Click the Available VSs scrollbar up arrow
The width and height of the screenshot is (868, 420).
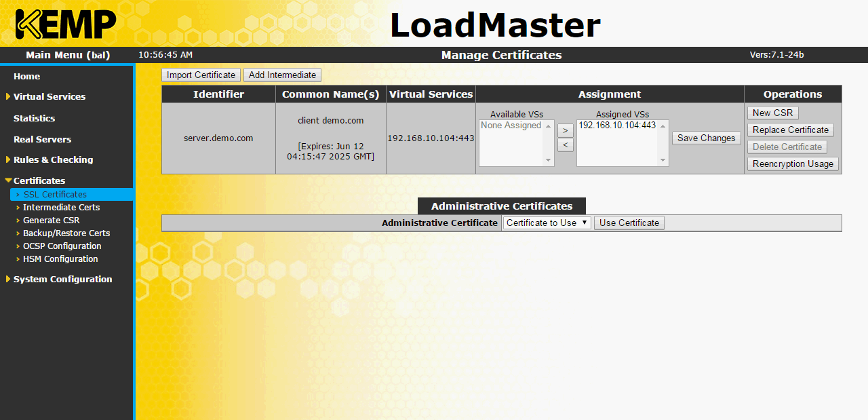549,126
